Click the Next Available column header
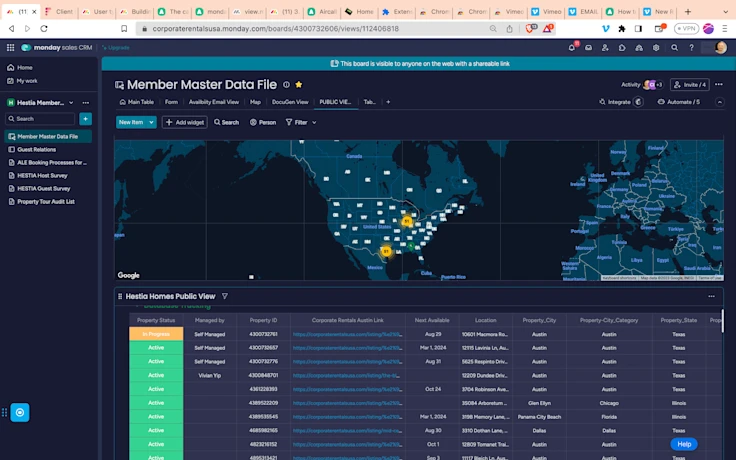Image resolution: width=736 pixels, height=460 pixels. 432,320
